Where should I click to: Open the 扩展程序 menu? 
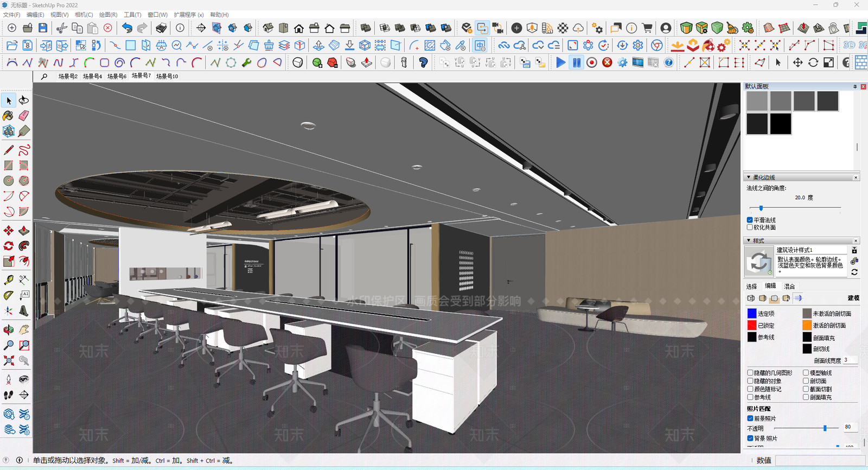point(189,15)
